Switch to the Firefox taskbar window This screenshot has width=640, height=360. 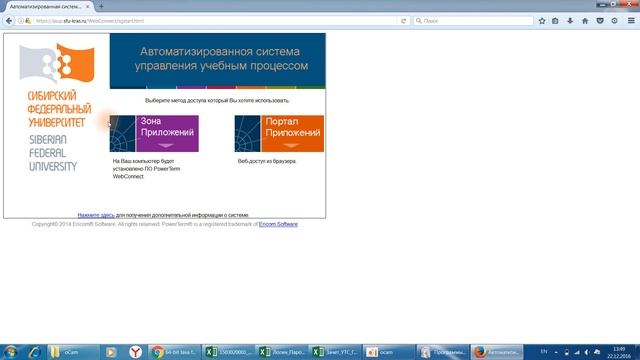click(496, 352)
